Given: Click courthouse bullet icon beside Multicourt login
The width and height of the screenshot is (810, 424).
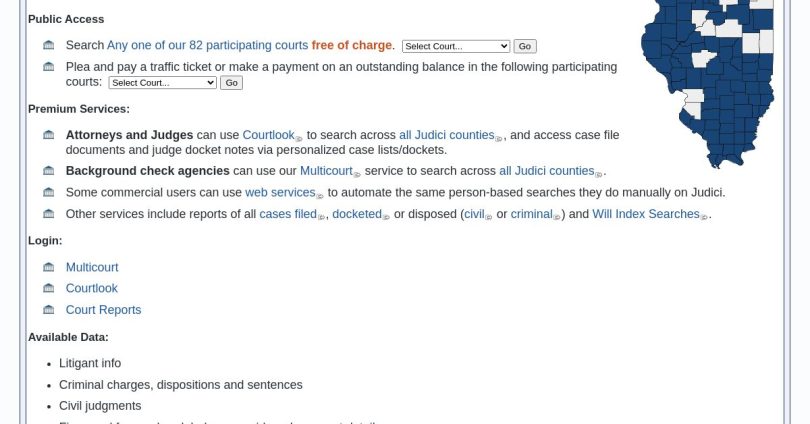Looking at the screenshot, I should [49, 267].
